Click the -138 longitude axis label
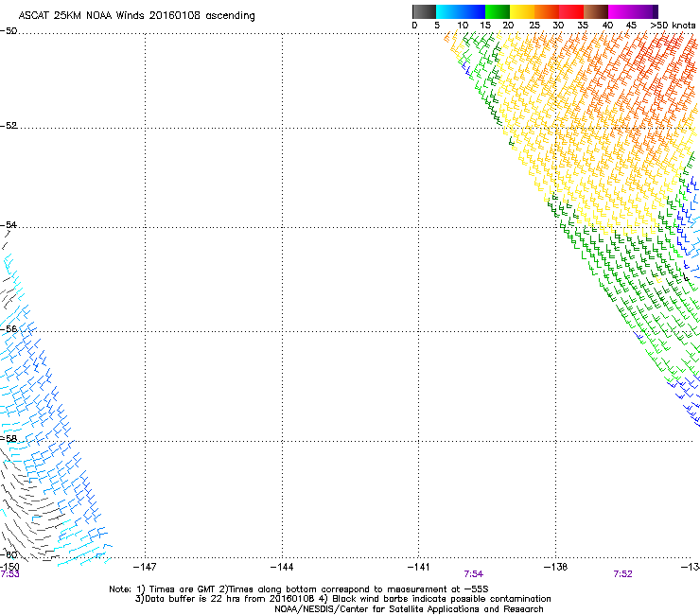 pyautogui.click(x=556, y=567)
